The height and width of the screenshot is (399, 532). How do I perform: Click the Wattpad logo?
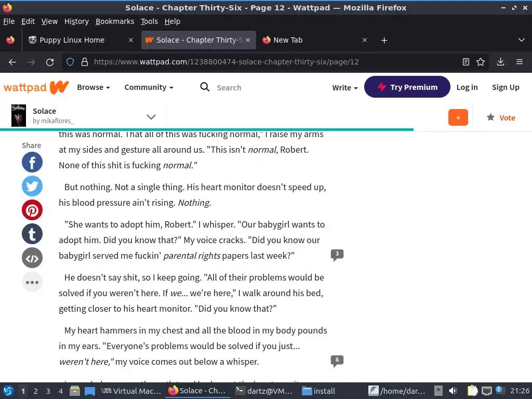[x=36, y=87]
